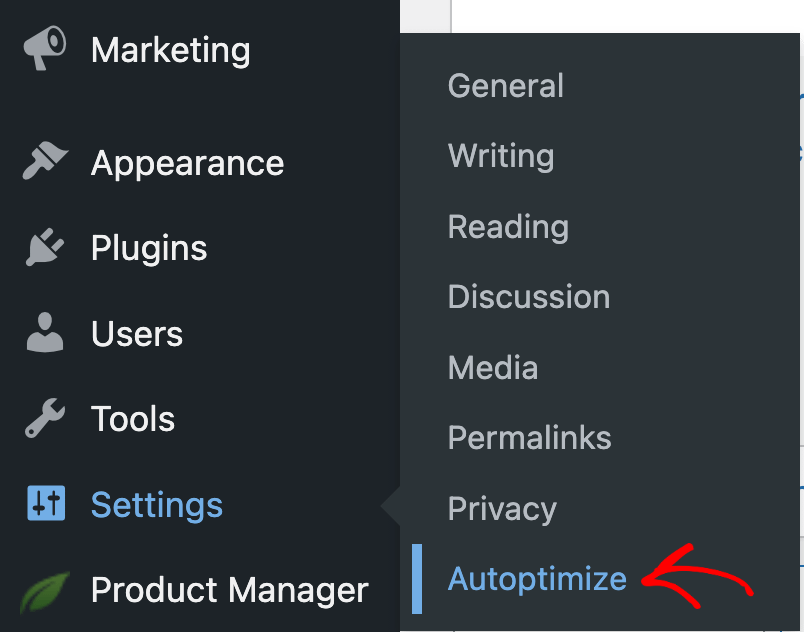This screenshot has height=632, width=804.
Task: Click the Marketing megaphone icon
Action: coord(45,48)
